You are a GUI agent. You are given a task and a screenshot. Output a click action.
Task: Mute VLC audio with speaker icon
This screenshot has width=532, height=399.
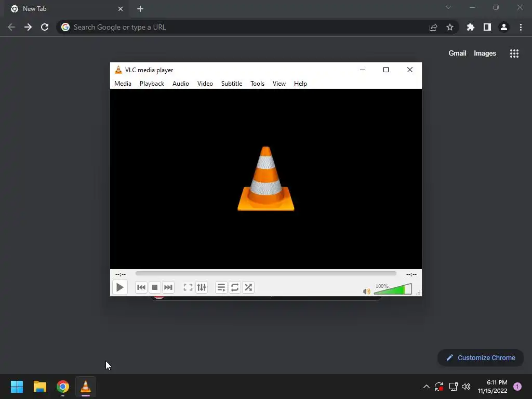366,291
